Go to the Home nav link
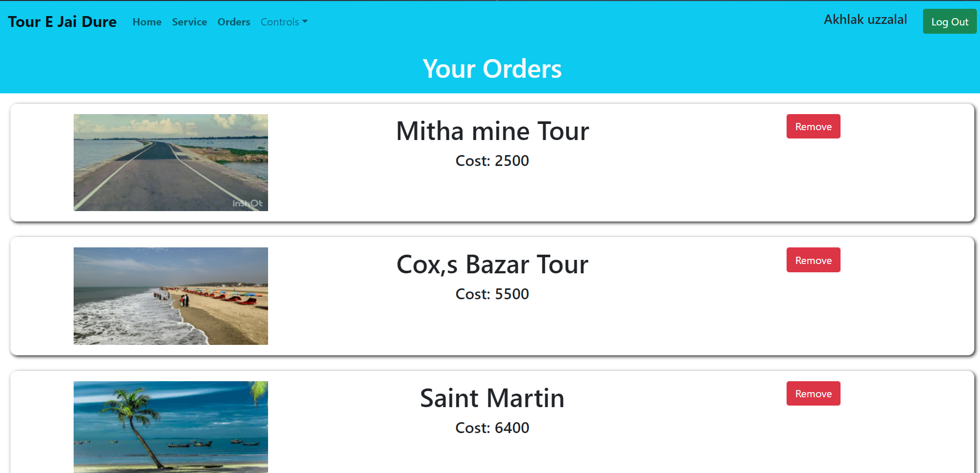Viewport: 980px width, 473px height. point(147,22)
